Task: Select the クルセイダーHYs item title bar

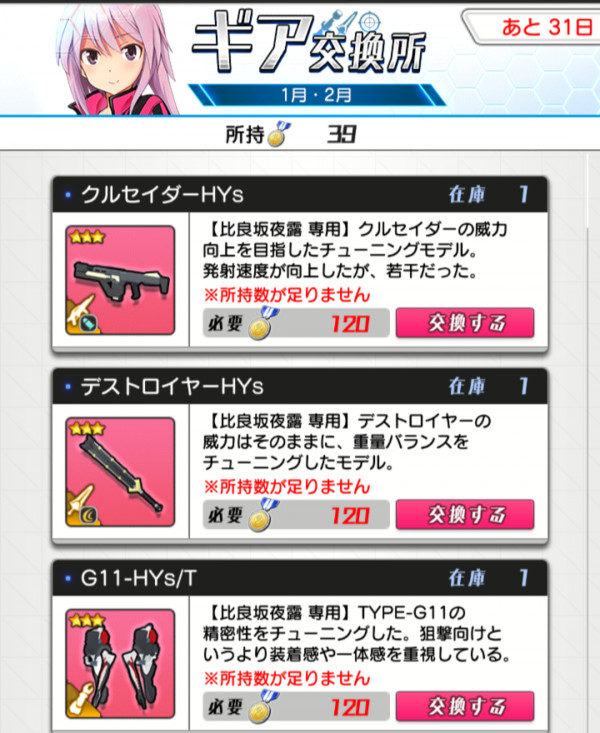Action: coord(300,194)
